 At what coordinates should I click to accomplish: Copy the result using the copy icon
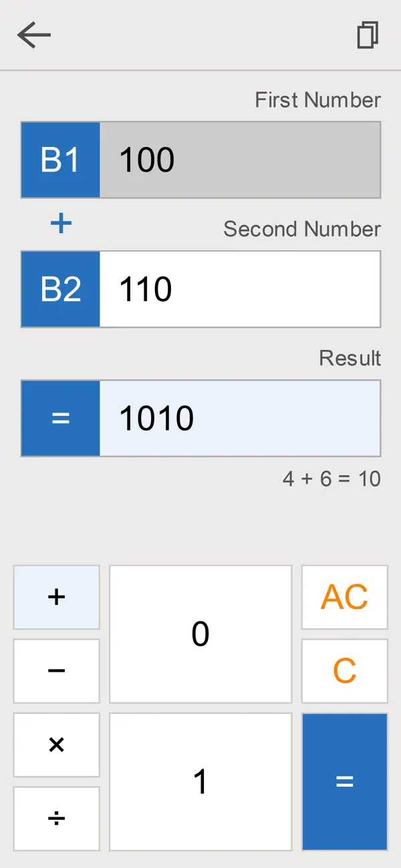368,35
